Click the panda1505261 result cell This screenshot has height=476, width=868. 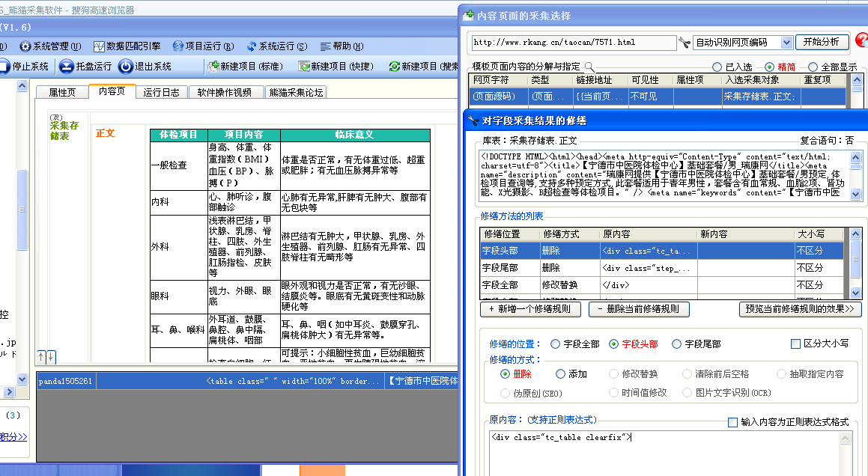click(66, 382)
